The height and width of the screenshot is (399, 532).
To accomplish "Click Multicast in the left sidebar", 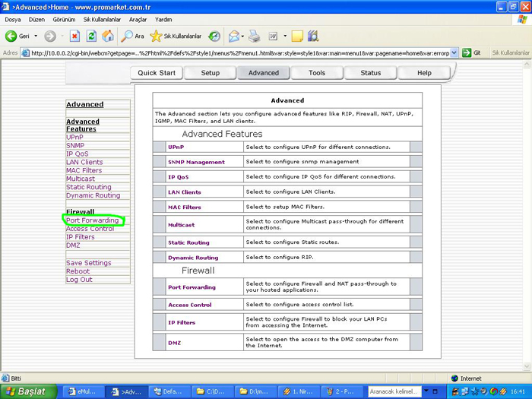I will click(x=81, y=179).
